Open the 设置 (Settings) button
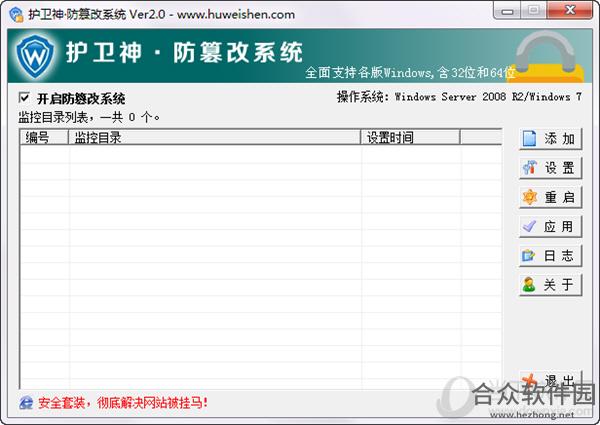The width and height of the screenshot is (600, 425). [x=550, y=168]
